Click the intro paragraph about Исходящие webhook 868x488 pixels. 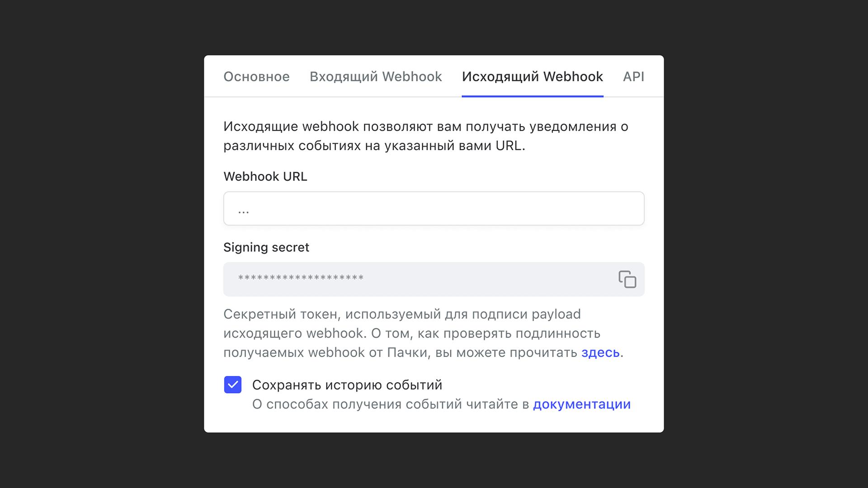[425, 136]
